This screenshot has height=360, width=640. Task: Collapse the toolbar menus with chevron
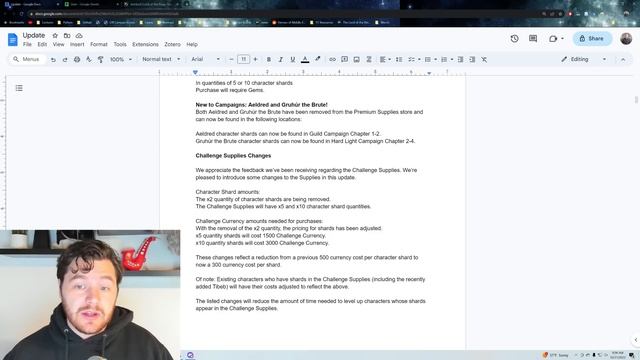click(623, 60)
